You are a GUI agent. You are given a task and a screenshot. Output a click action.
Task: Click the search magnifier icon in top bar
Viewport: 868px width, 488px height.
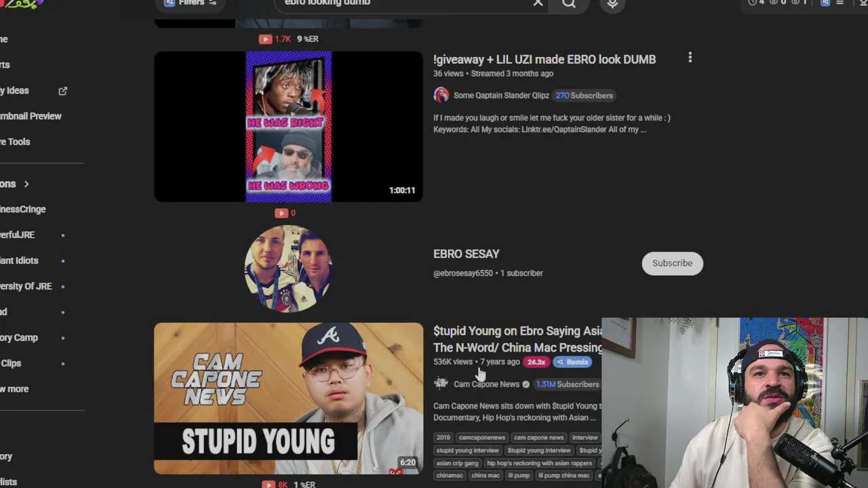569,3
